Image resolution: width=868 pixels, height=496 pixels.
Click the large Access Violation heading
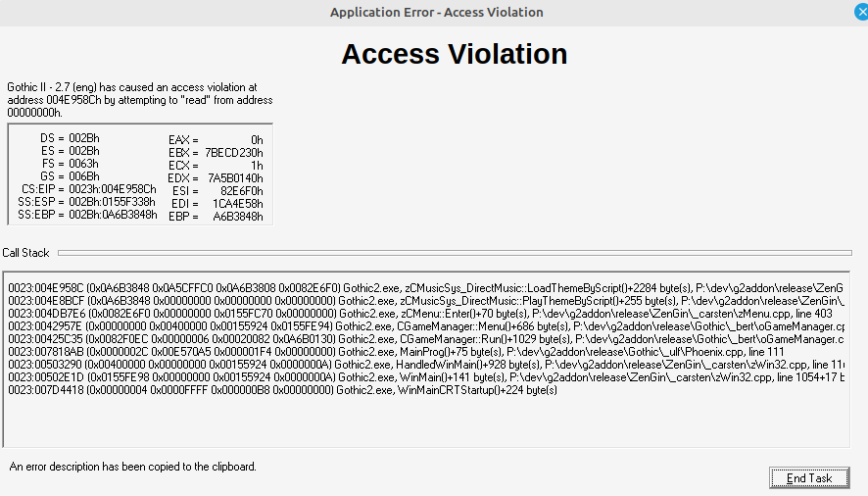(454, 54)
